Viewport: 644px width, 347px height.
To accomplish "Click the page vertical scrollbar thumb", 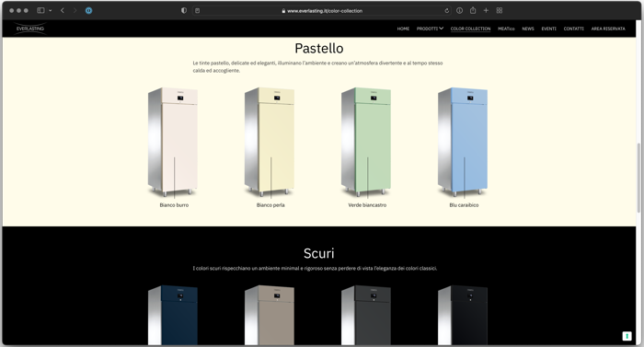I will 638,178.
